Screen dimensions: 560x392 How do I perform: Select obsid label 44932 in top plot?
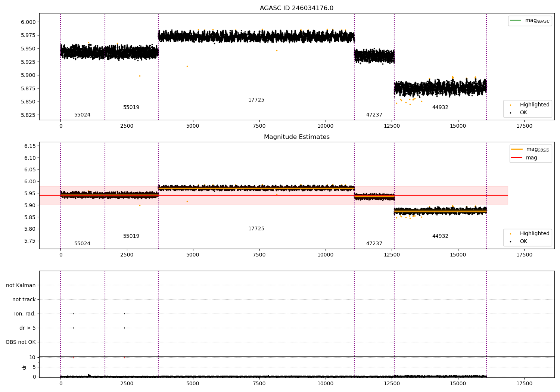(440, 108)
